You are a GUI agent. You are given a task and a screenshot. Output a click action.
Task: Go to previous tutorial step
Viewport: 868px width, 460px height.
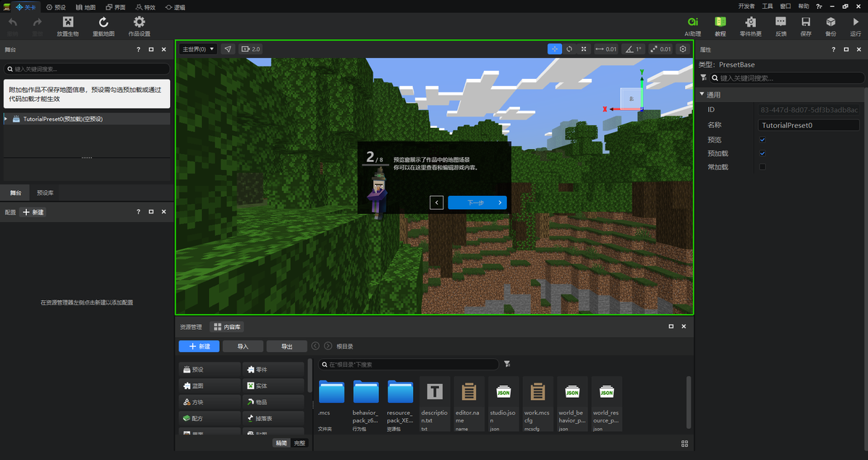click(436, 203)
